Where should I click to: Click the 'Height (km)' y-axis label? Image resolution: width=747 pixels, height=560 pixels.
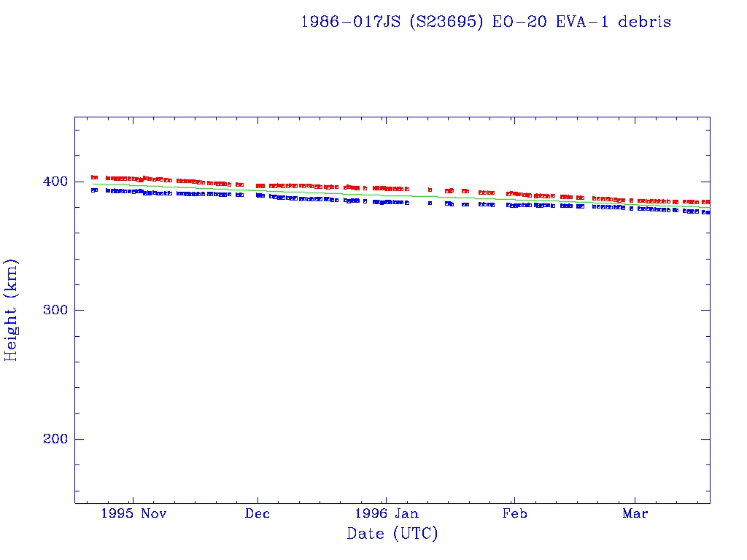pyautogui.click(x=12, y=310)
